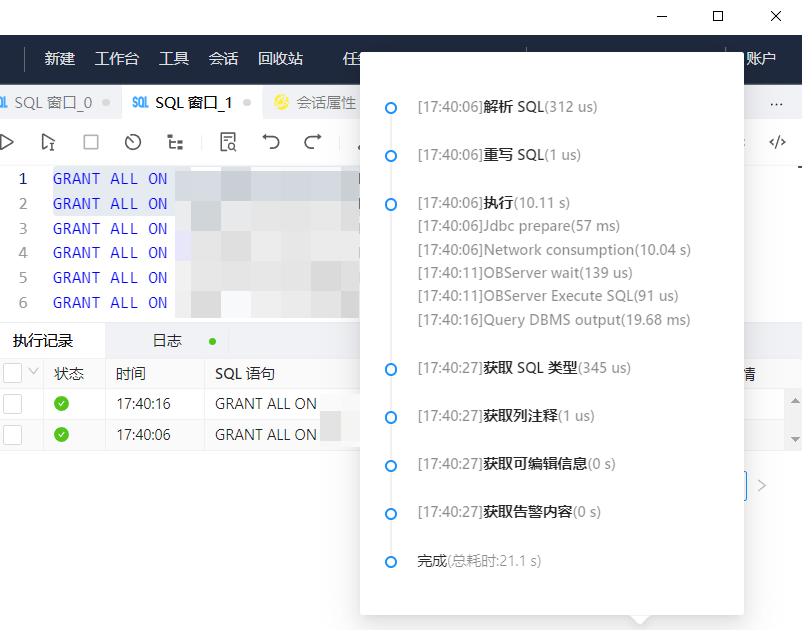
Task: Click the 重写 SQL timeline entry text
Action: point(499,155)
